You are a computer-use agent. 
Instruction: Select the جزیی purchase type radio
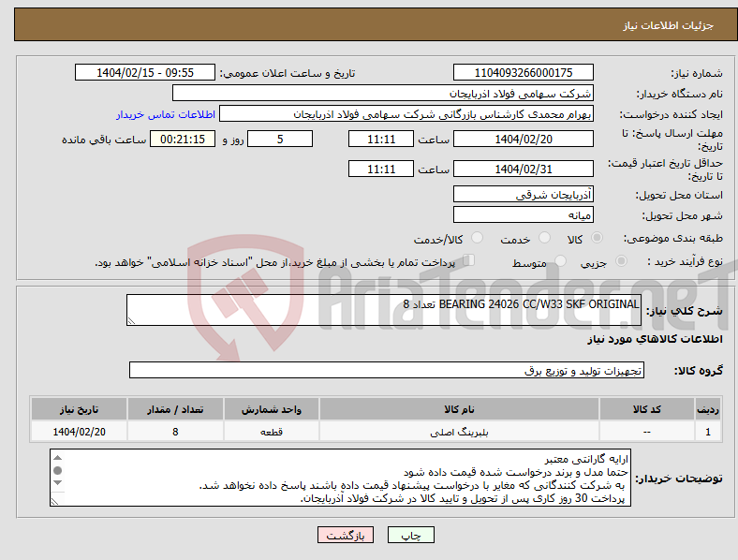point(621,261)
